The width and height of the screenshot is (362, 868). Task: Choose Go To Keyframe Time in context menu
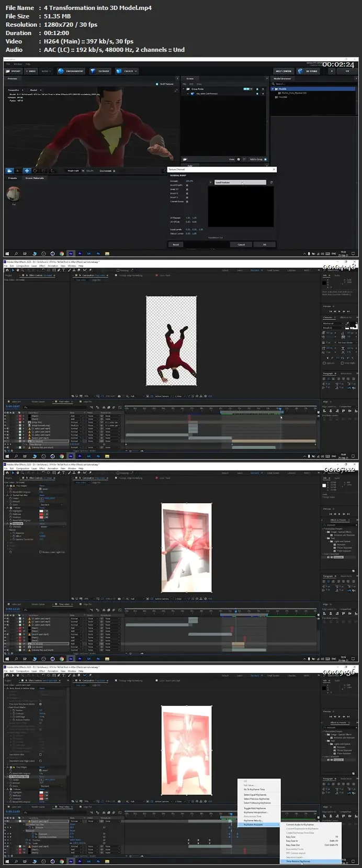(254, 789)
